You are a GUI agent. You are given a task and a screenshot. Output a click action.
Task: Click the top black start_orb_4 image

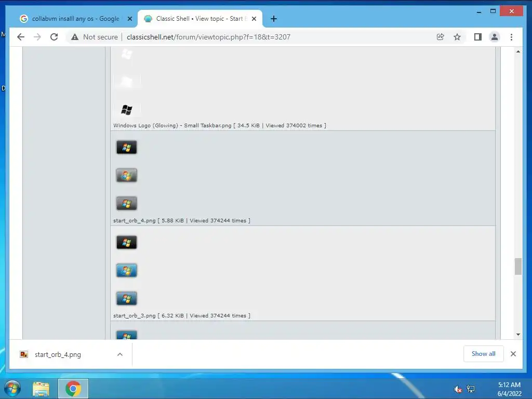(x=127, y=147)
